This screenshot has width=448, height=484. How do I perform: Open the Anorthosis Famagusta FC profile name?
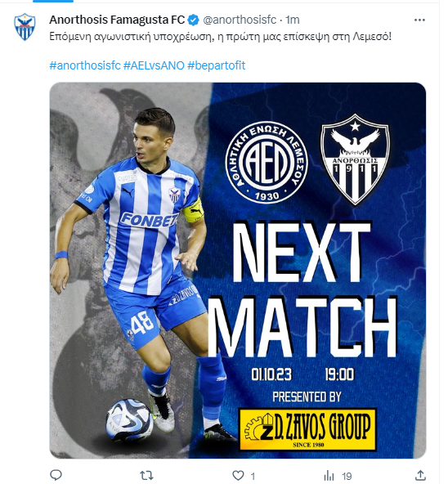tap(117, 20)
